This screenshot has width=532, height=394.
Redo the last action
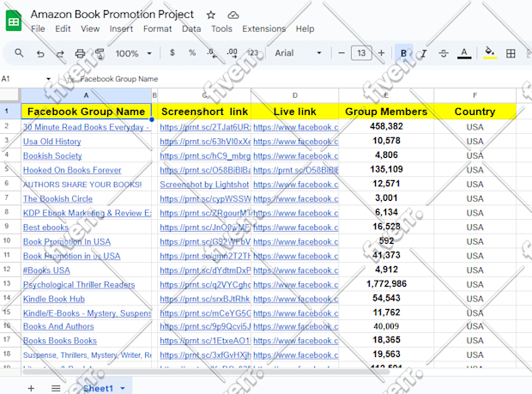click(60, 53)
